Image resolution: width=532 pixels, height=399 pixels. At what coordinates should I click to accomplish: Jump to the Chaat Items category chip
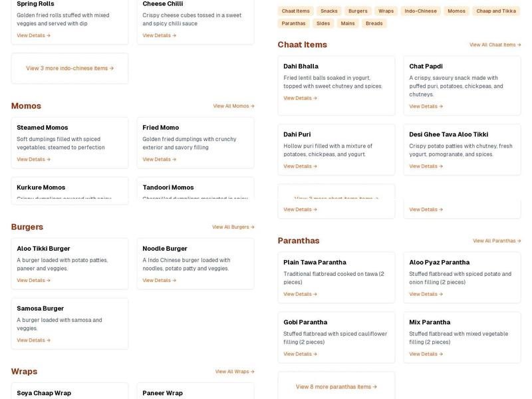click(295, 11)
